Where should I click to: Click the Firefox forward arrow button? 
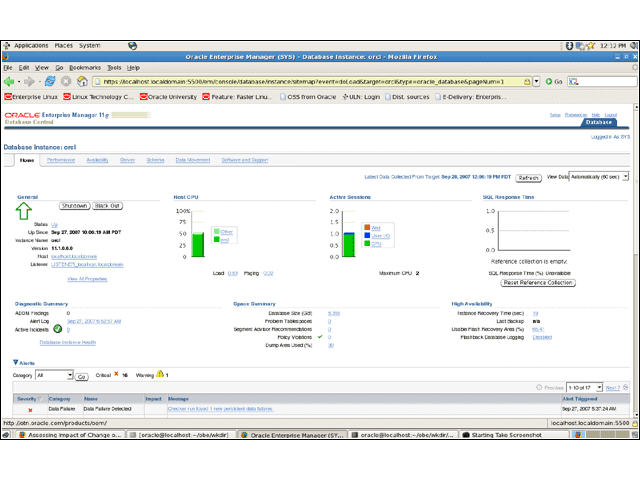[29, 82]
